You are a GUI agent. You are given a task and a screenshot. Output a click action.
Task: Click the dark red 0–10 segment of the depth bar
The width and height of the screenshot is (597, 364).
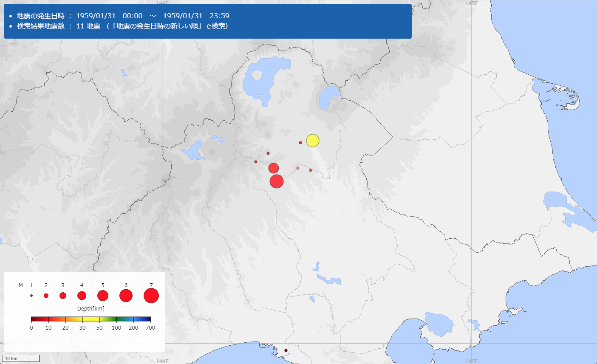coord(40,319)
